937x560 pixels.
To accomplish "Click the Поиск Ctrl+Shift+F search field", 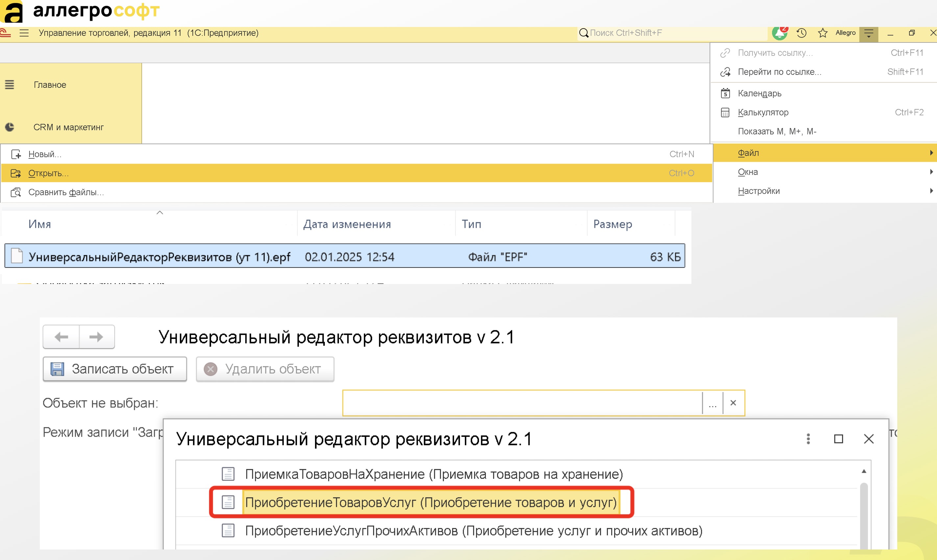I will coord(672,33).
